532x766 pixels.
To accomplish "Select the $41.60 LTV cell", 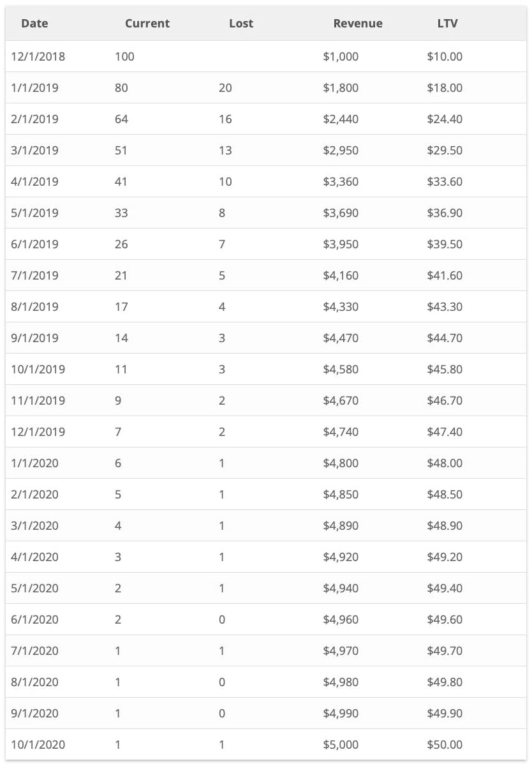I will click(x=445, y=275).
